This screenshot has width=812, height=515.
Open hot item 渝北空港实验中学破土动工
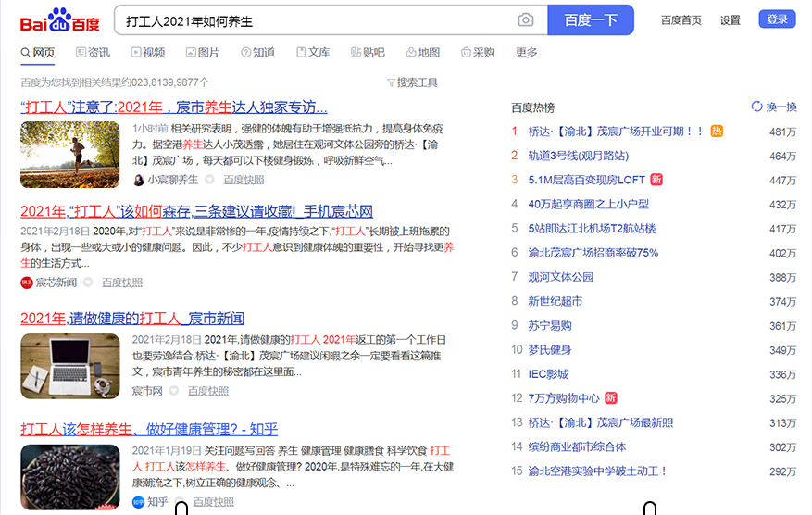coord(597,471)
